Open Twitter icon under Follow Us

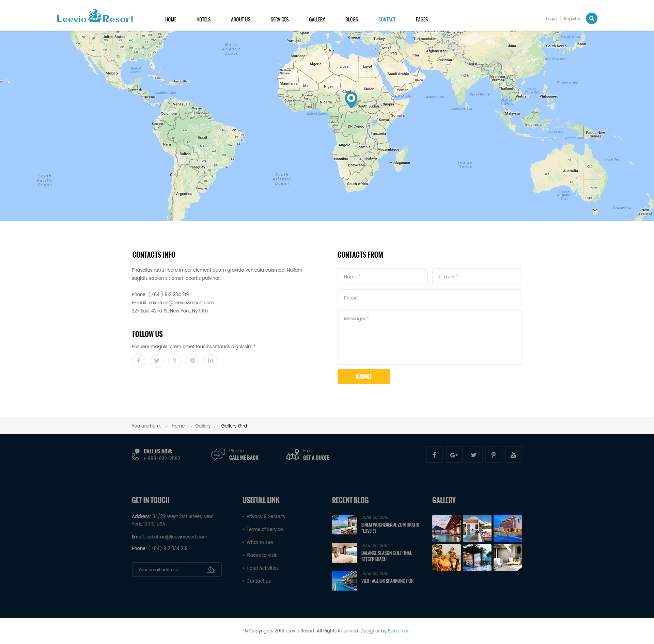(157, 361)
